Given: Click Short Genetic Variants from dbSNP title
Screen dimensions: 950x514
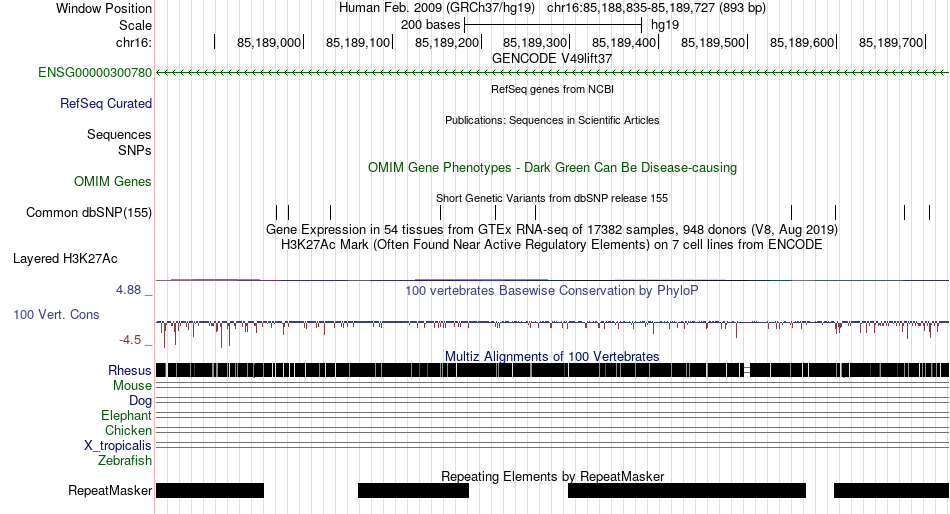Looking at the screenshot, I should (x=552, y=198).
